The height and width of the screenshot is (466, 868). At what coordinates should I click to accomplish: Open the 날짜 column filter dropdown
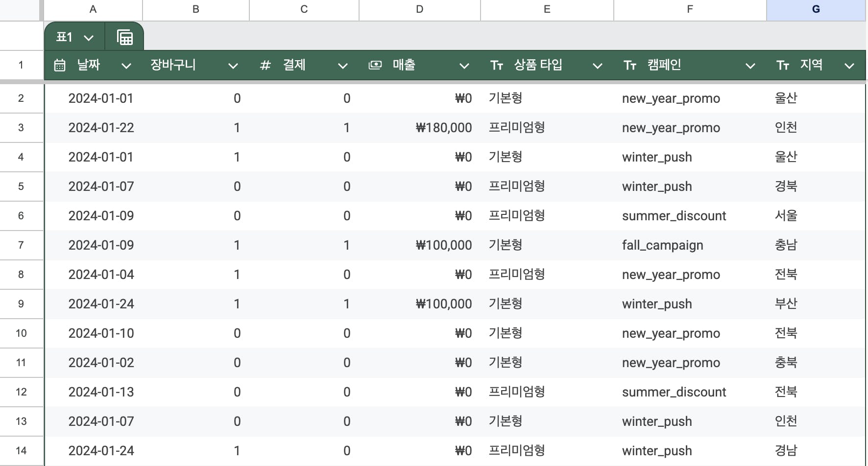point(126,66)
